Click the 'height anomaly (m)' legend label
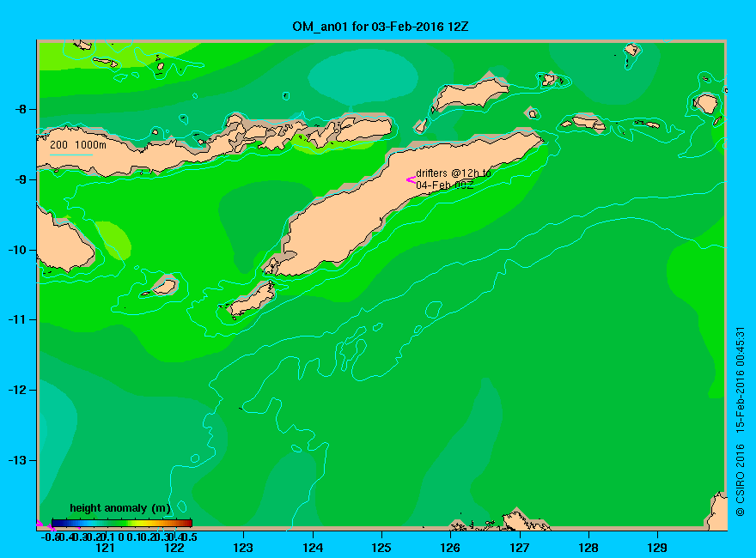This screenshot has width=756, height=558. point(120,508)
